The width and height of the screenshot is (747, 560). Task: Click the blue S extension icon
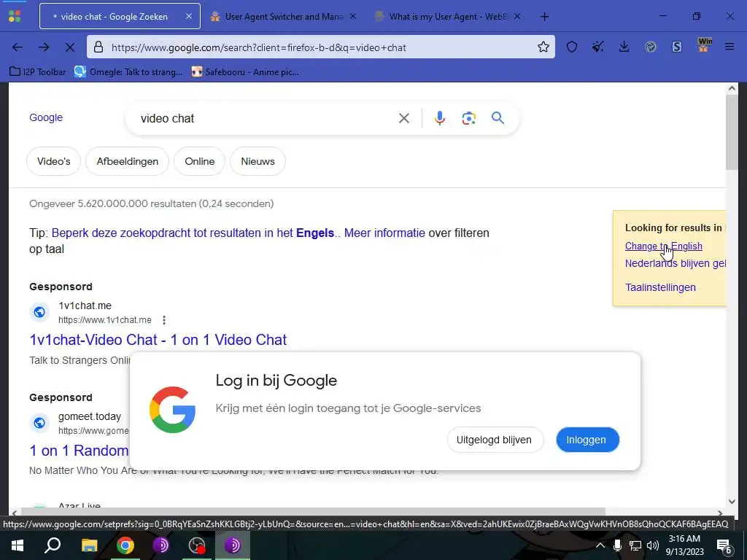coord(676,47)
